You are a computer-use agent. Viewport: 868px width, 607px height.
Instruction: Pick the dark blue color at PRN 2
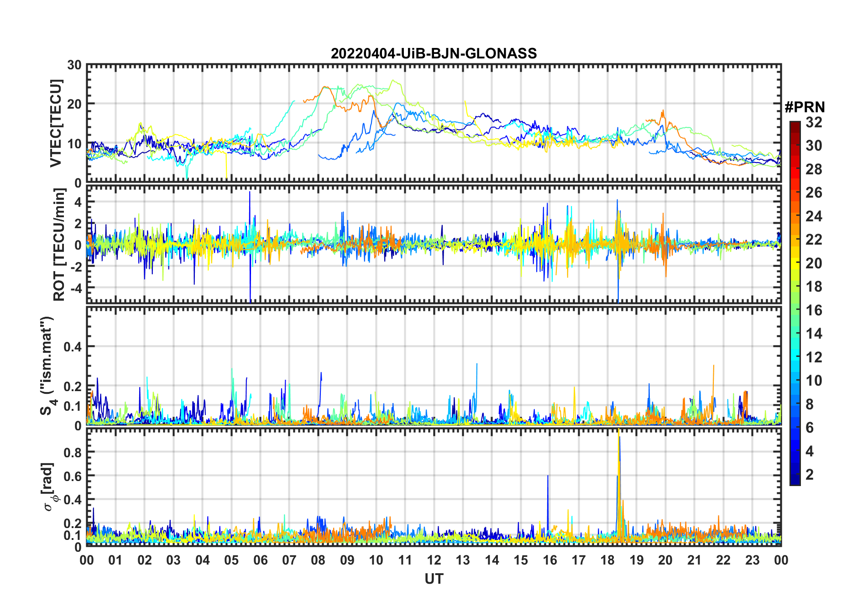(x=795, y=475)
